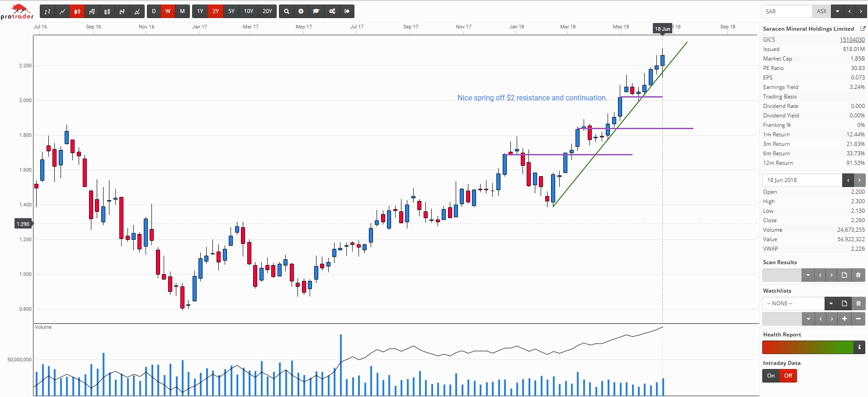Switch chart to Monthly interval (M)

pyautogui.click(x=182, y=11)
